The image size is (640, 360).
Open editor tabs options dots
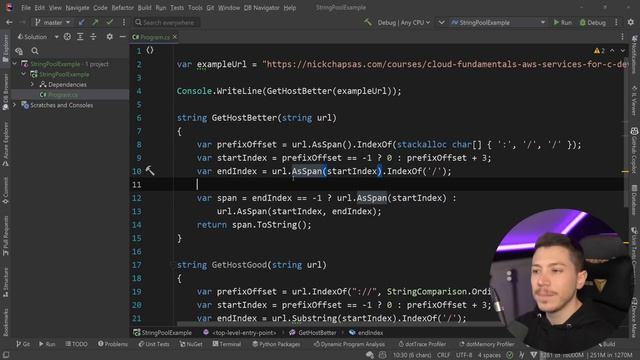tap(622, 37)
